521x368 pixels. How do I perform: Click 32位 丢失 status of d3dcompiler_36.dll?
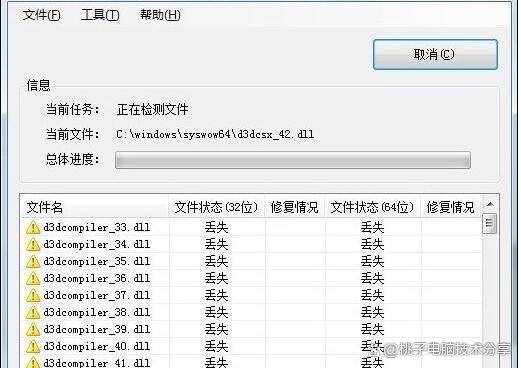(216, 278)
